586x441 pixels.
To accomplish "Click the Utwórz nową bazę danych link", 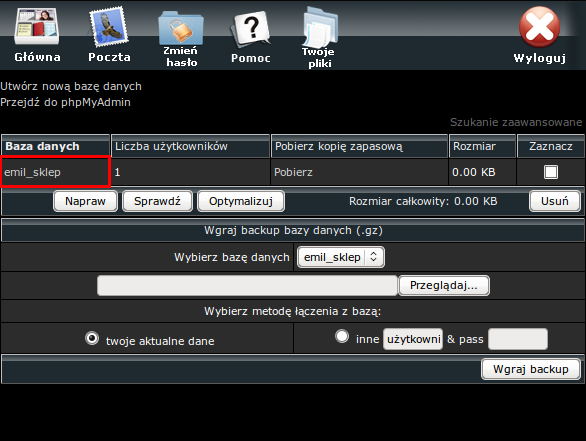I will pos(71,86).
